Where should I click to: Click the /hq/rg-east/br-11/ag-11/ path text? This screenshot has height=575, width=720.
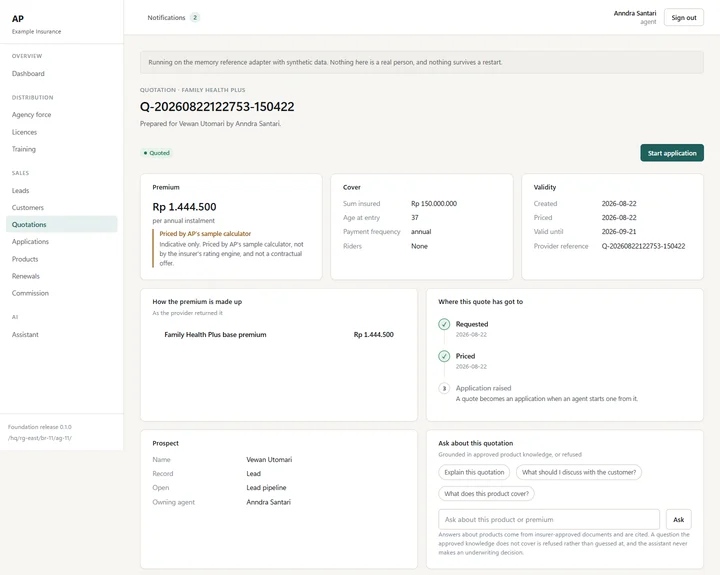tap(39, 438)
